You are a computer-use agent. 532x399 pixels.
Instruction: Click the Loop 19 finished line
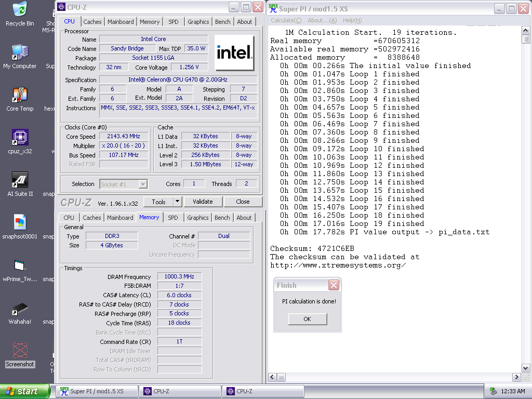click(x=352, y=223)
